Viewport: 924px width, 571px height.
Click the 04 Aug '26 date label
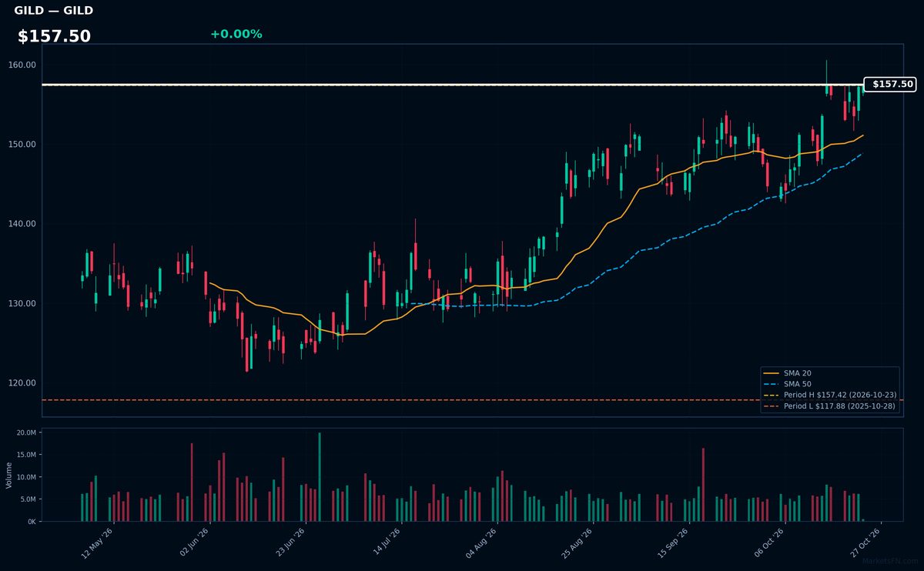coord(483,542)
